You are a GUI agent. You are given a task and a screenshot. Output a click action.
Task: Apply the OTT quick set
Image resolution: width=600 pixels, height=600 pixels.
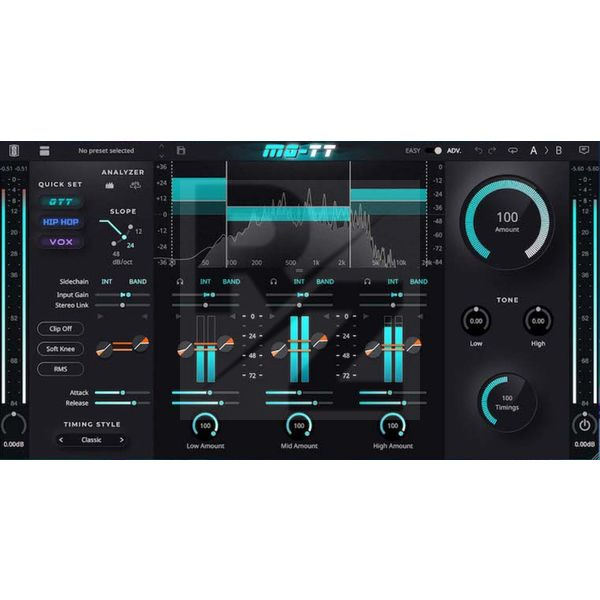coord(60,202)
